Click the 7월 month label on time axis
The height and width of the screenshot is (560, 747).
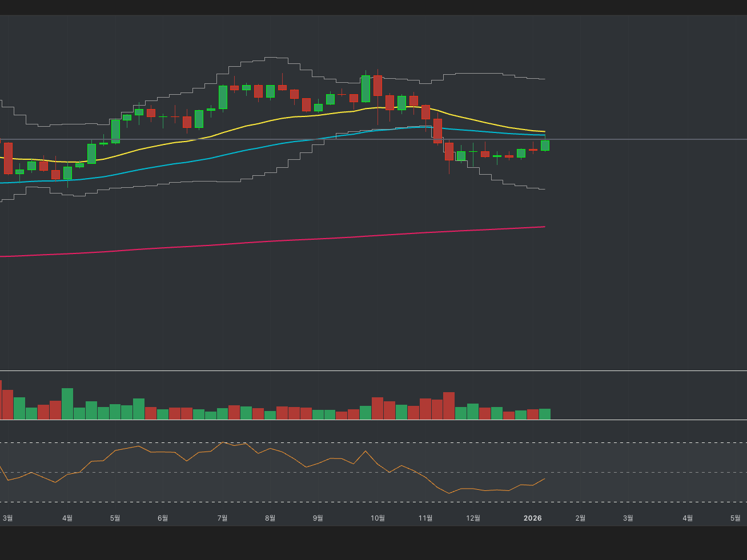[x=222, y=518]
